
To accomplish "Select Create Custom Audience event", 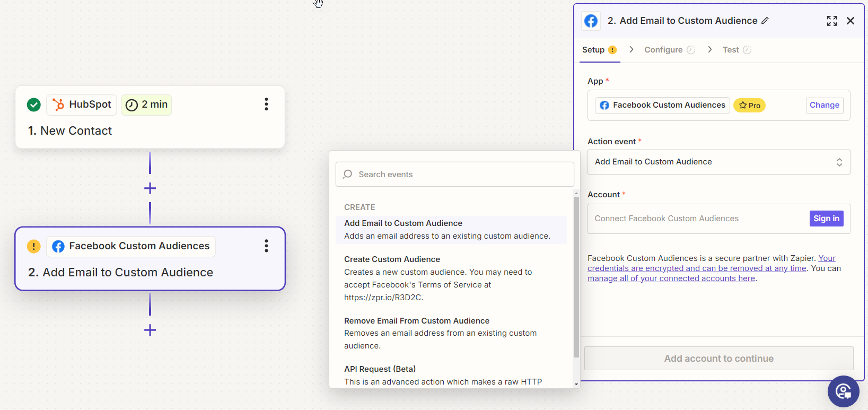I will pos(451,278).
